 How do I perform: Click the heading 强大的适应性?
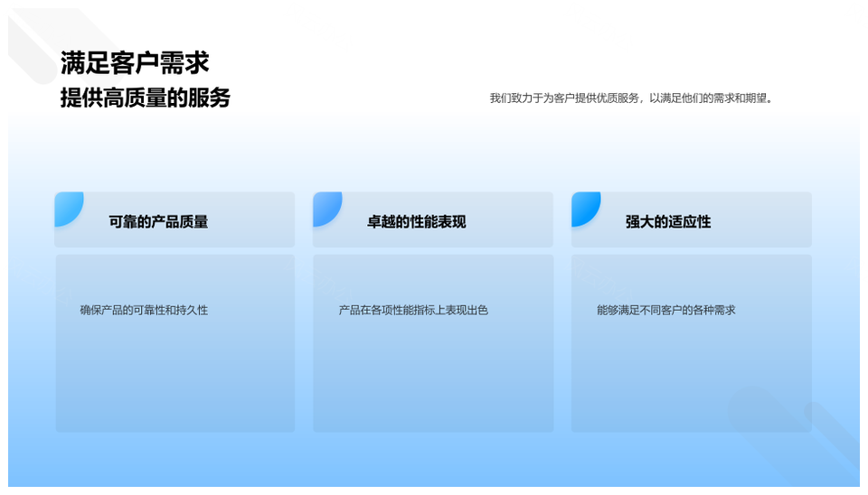tap(668, 222)
